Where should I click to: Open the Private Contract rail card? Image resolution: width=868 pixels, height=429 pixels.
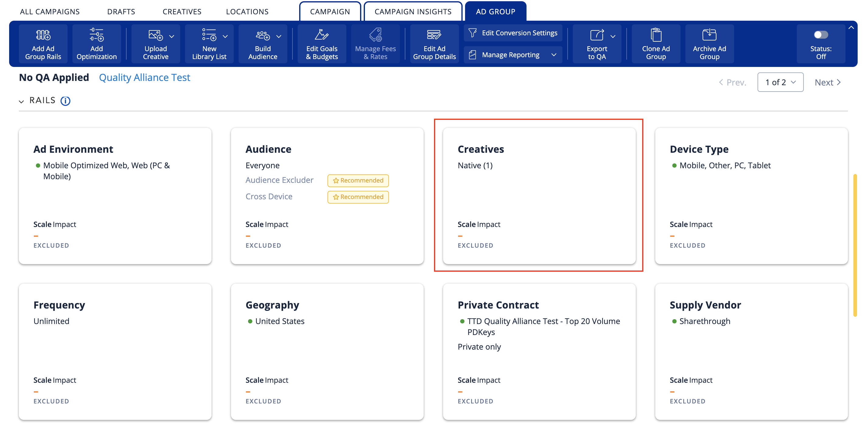(539, 351)
